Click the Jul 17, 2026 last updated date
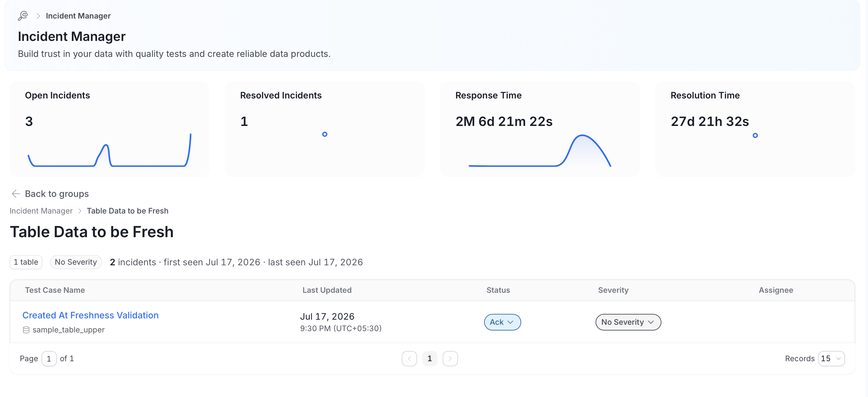 coord(327,316)
